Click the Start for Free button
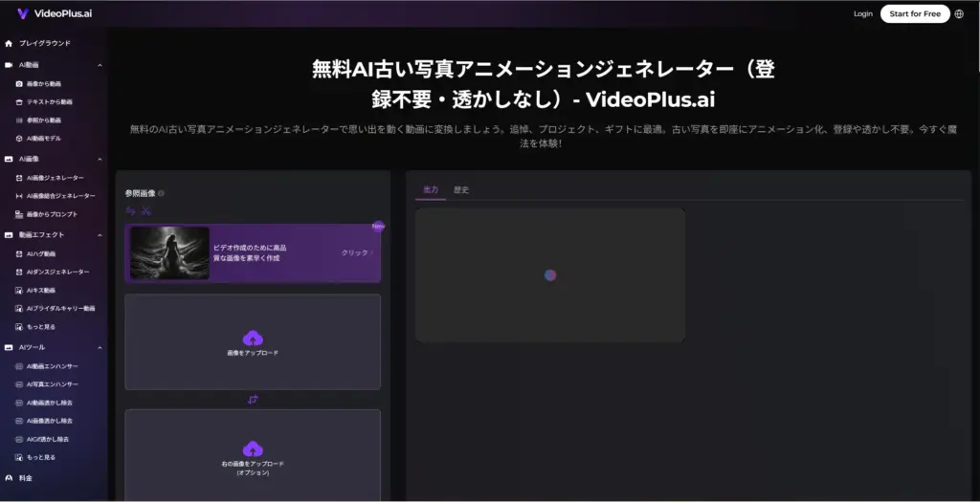Image resolution: width=980 pixels, height=502 pixels. [x=915, y=13]
